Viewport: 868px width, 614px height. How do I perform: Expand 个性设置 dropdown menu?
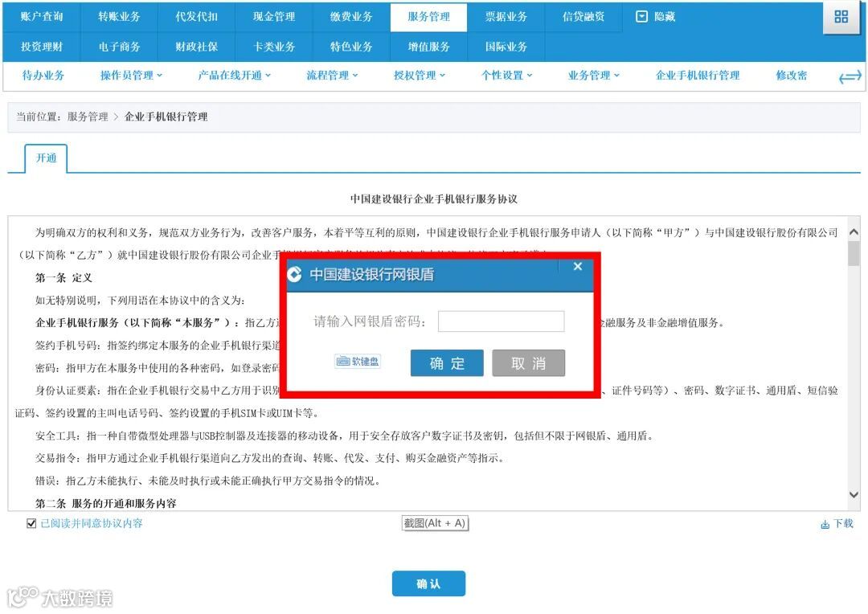coord(506,76)
